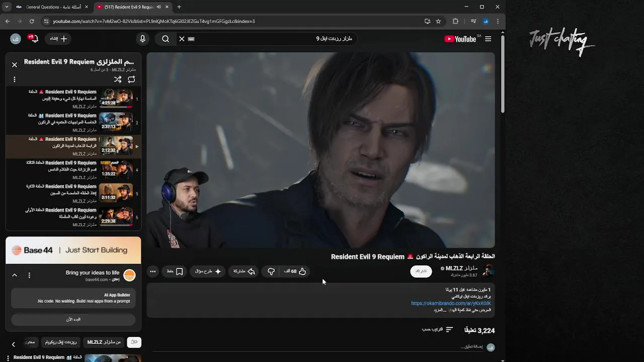Open ad options three-dot menu
The image size is (644, 362).
click(x=29, y=275)
